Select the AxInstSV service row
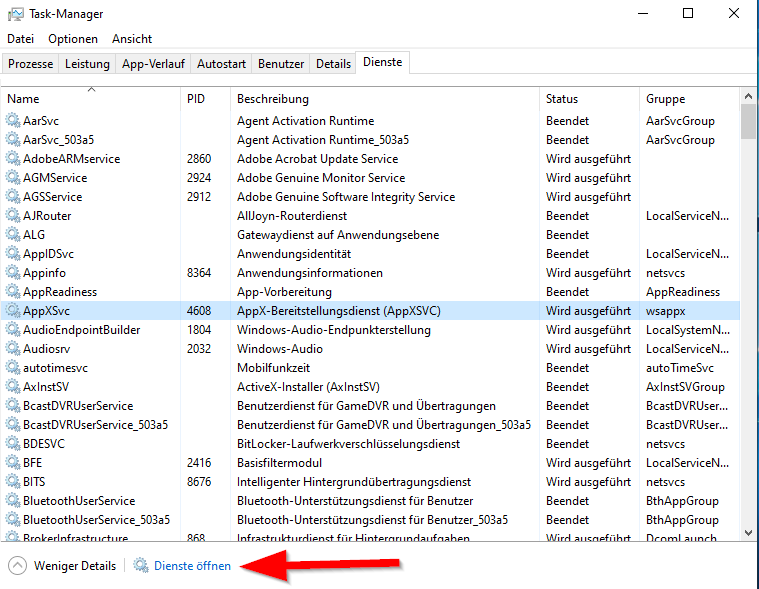This screenshot has width=759, height=589. (x=370, y=387)
